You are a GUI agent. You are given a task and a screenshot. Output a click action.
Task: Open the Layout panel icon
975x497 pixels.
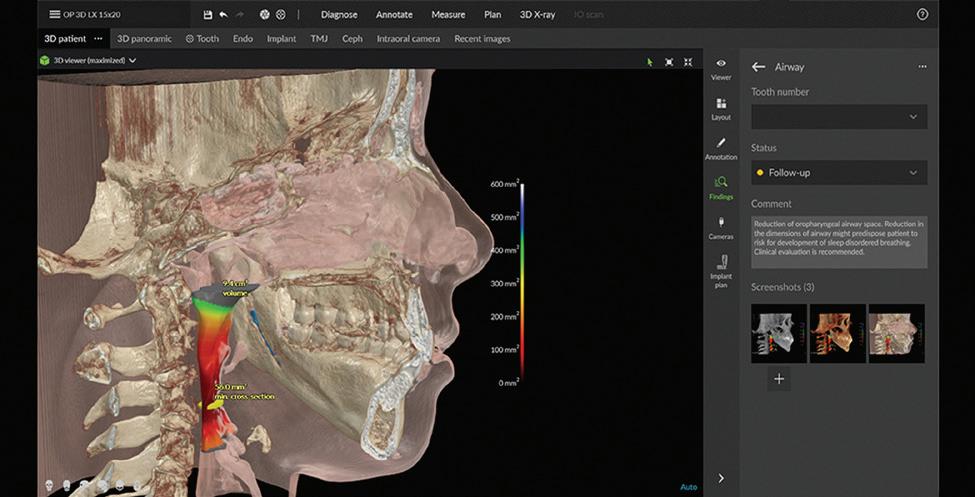point(721,108)
